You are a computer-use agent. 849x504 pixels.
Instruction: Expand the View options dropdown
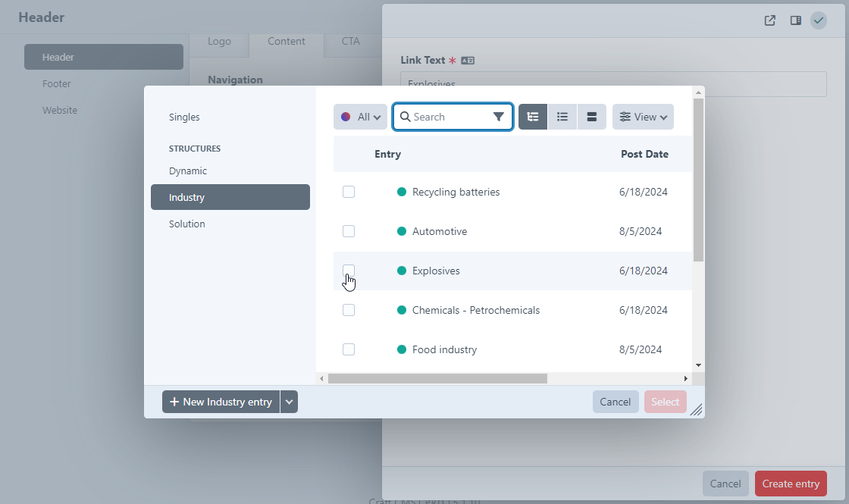[x=643, y=117]
